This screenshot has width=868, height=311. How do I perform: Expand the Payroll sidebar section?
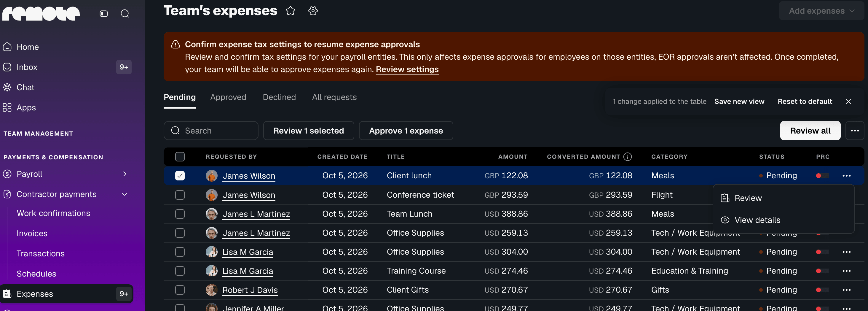click(x=125, y=174)
